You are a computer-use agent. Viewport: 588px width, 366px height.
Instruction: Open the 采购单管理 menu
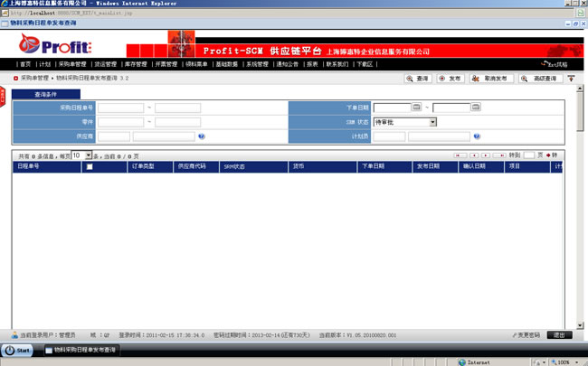pyautogui.click(x=72, y=64)
